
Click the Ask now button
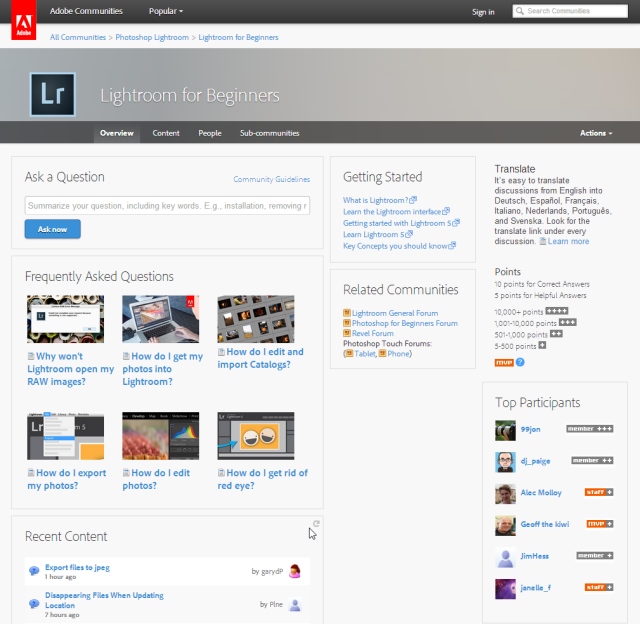pyautogui.click(x=53, y=229)
